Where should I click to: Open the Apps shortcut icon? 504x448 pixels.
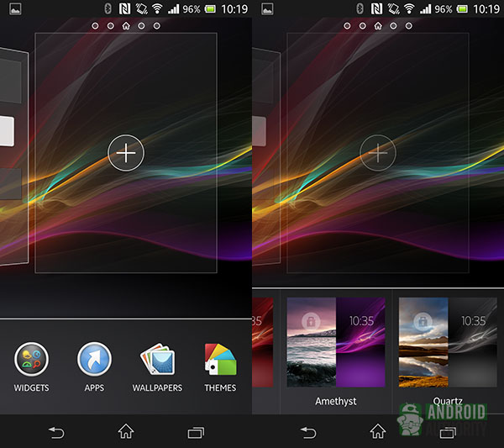point(94,359)
